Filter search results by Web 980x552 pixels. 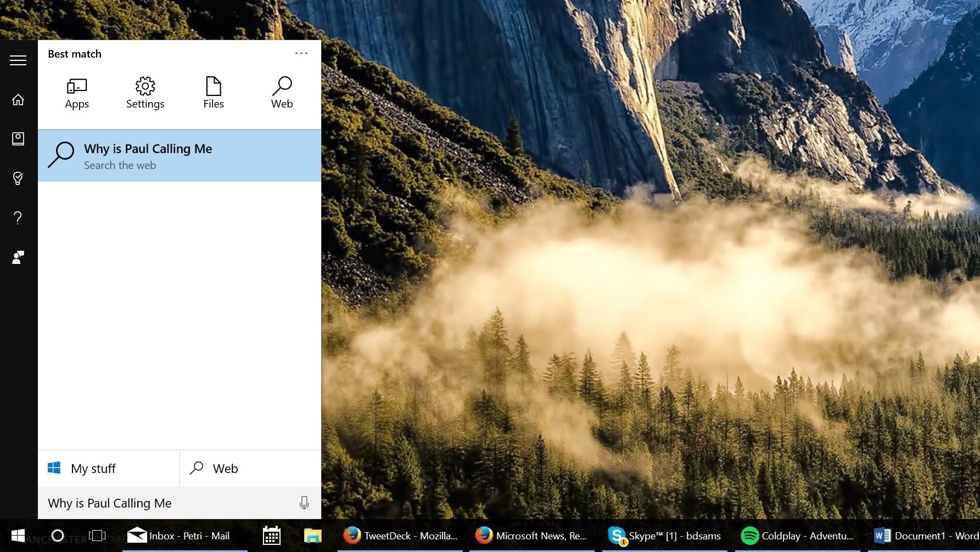[x=282, y=93]
